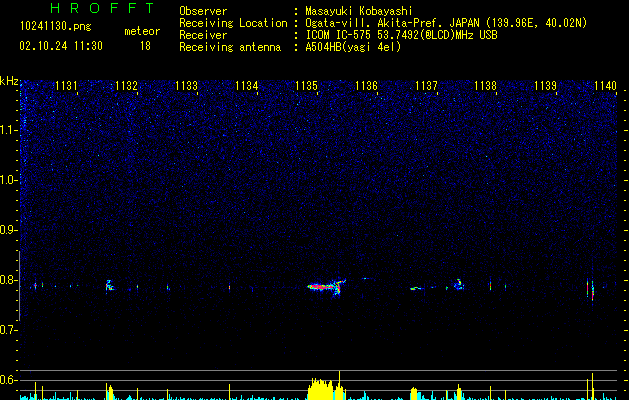The height and width of the screenshot is (400, 629).
Task: Click the vertical echo streaks before 1140
Action: coord(590,289)
